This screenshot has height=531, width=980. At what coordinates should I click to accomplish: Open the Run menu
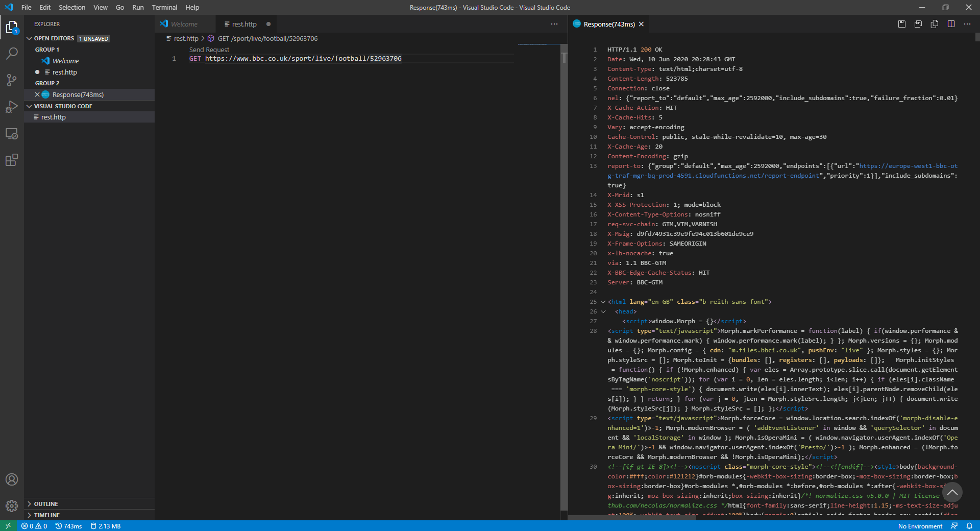pyautogui.click(x=138, y=7)
